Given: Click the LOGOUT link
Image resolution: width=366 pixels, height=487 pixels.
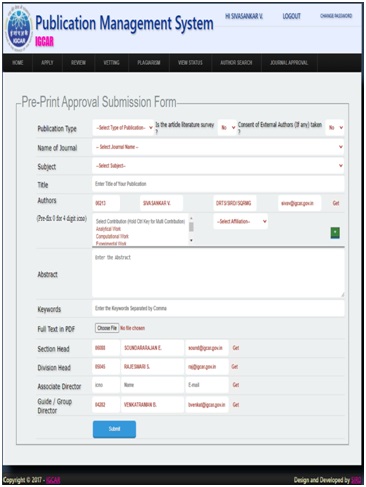Looking at the screenshot, I should point(291,16).
